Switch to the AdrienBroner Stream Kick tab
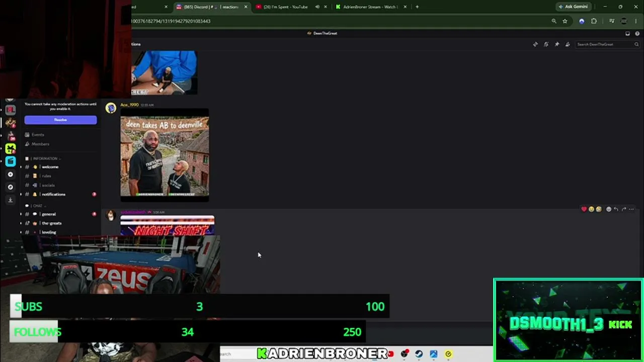This screenshot has width=644, height=362. 371,7
